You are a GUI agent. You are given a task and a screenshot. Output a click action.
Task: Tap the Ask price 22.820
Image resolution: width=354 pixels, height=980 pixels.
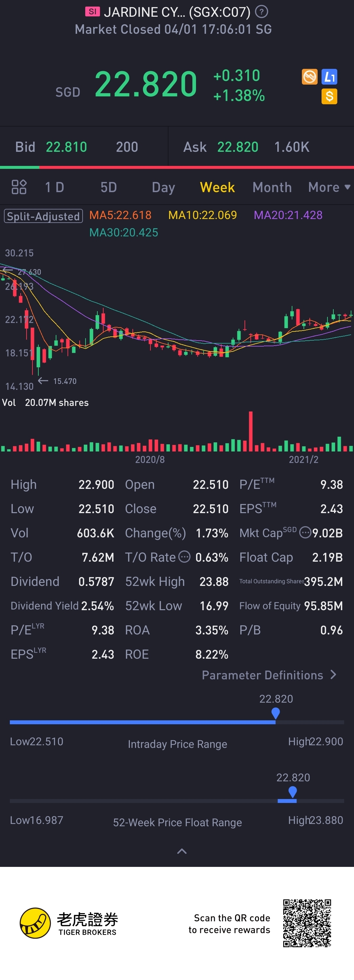point(238,147)
